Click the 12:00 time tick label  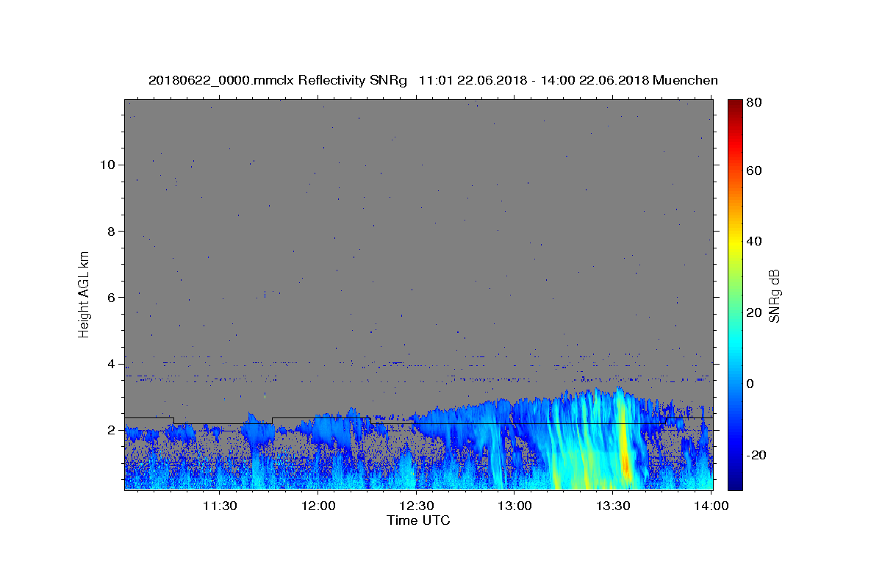point(318,506)
